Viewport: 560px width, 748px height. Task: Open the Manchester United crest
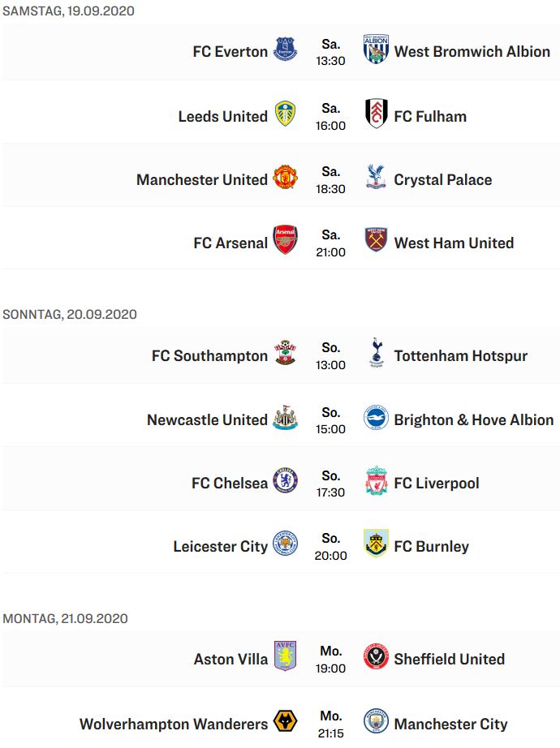click(x=285, y=177)
